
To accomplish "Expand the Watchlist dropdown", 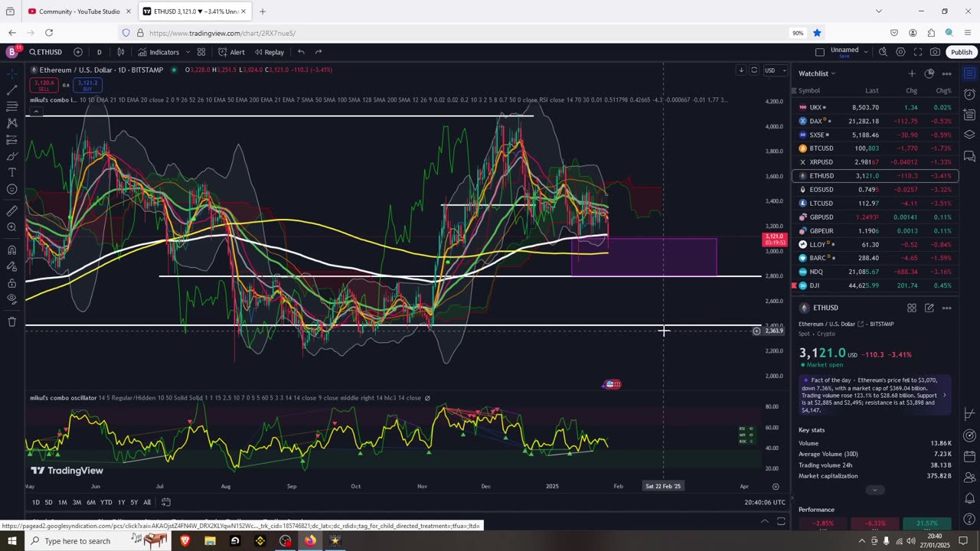I will (817, 73).
